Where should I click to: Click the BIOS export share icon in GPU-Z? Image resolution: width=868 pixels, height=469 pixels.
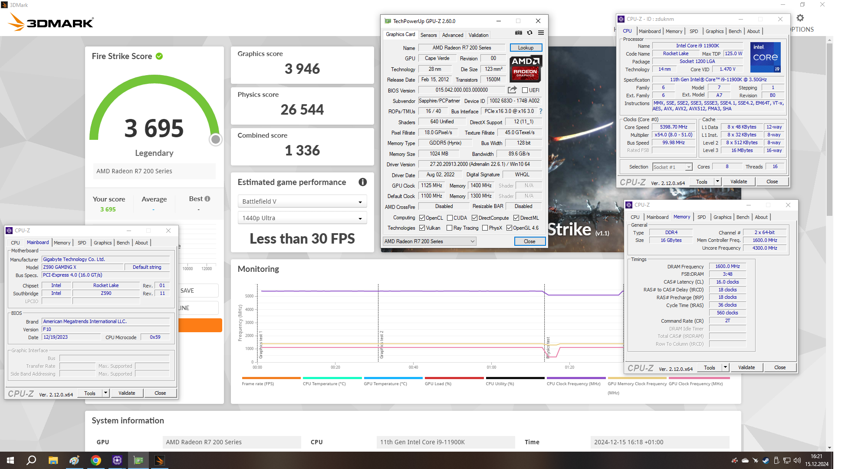click(513, 90)
